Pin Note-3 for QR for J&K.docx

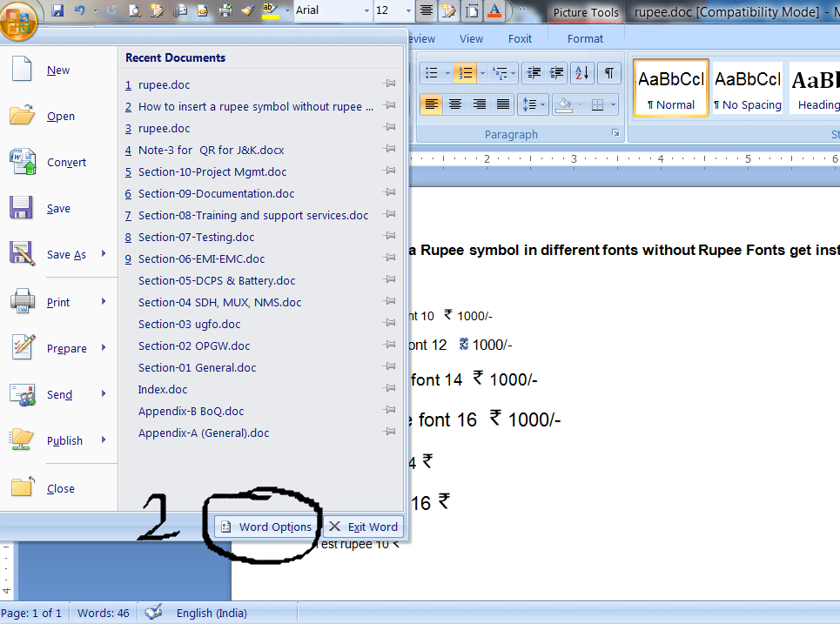click(390, 148)
